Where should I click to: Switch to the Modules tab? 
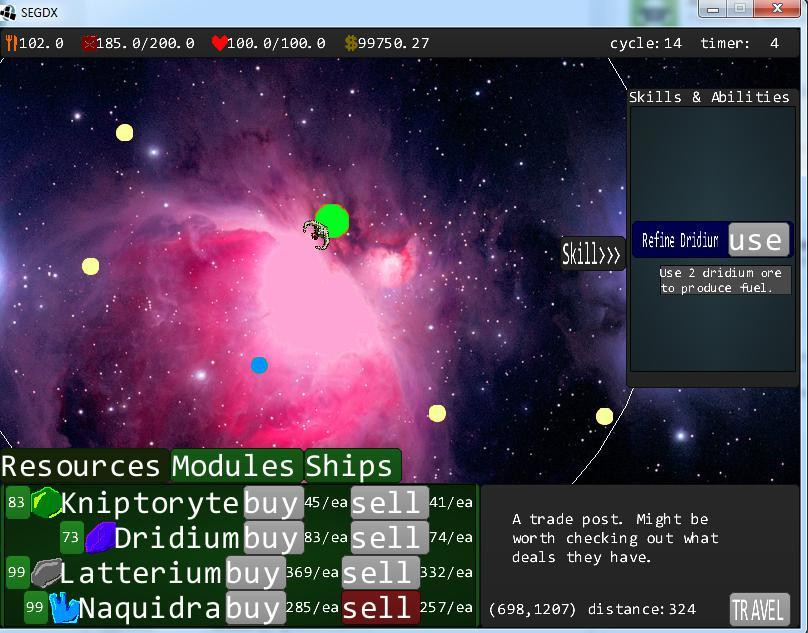tap(237, 466)
